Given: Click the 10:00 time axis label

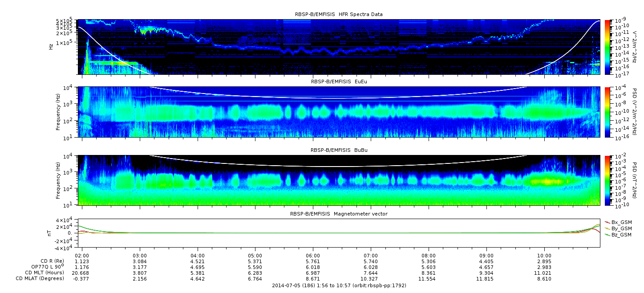Looking at the screenshot, I should pos(544,255).
